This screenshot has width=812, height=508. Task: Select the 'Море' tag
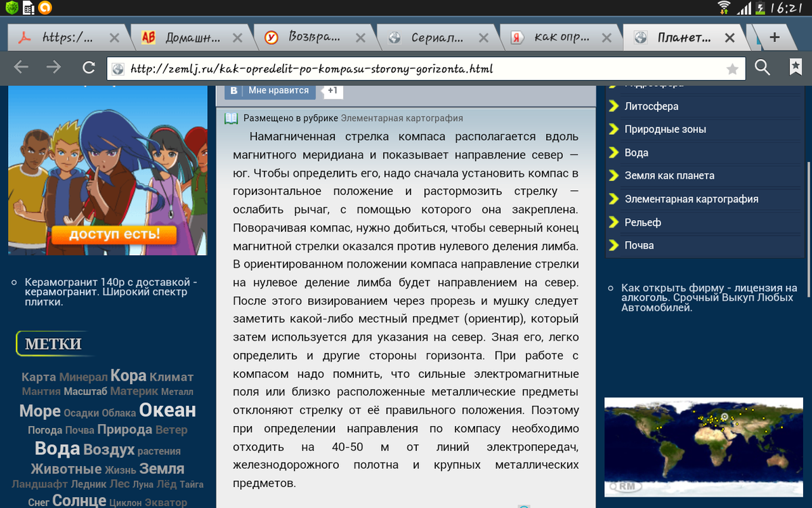point(40,410)
